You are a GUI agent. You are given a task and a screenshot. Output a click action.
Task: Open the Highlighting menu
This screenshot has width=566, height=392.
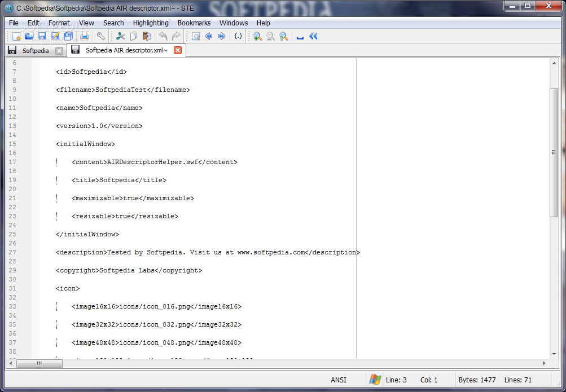[151, 23]
